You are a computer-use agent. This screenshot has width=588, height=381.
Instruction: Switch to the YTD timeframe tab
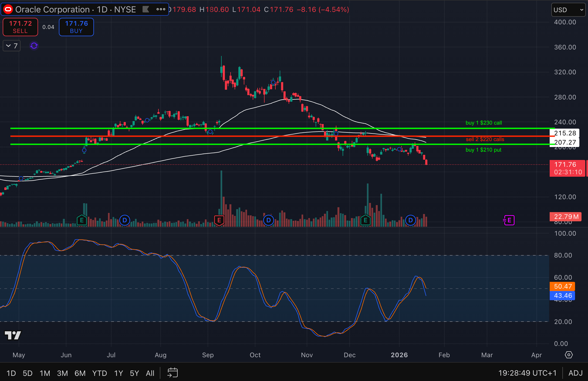coord(99,373)
